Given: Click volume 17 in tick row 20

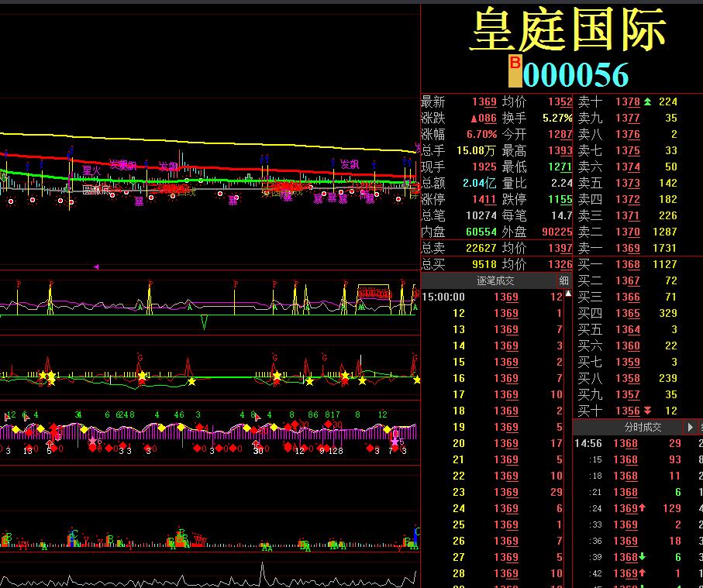Looking at the screenshot, I should coord(557,443).
